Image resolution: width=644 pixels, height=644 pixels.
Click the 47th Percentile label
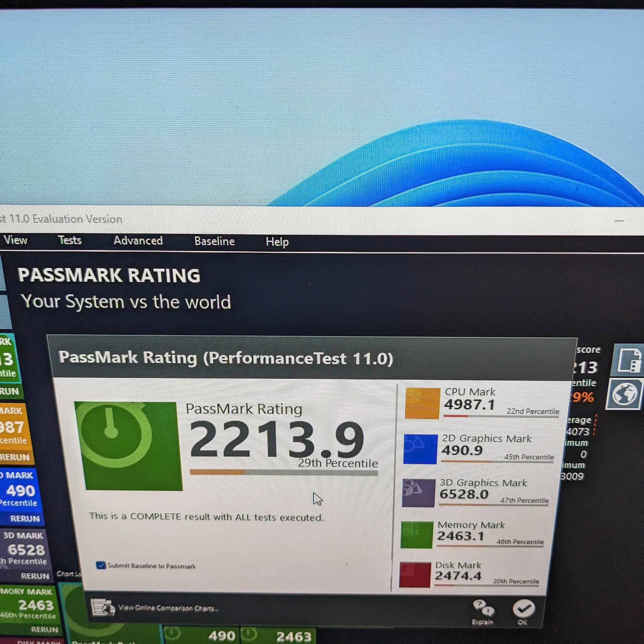tap(524, 500)
